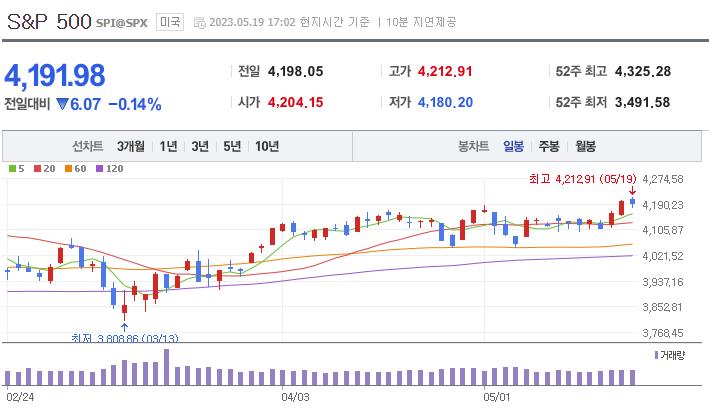Click the 10분 지연제공 delay notice

tap(421, 22)
